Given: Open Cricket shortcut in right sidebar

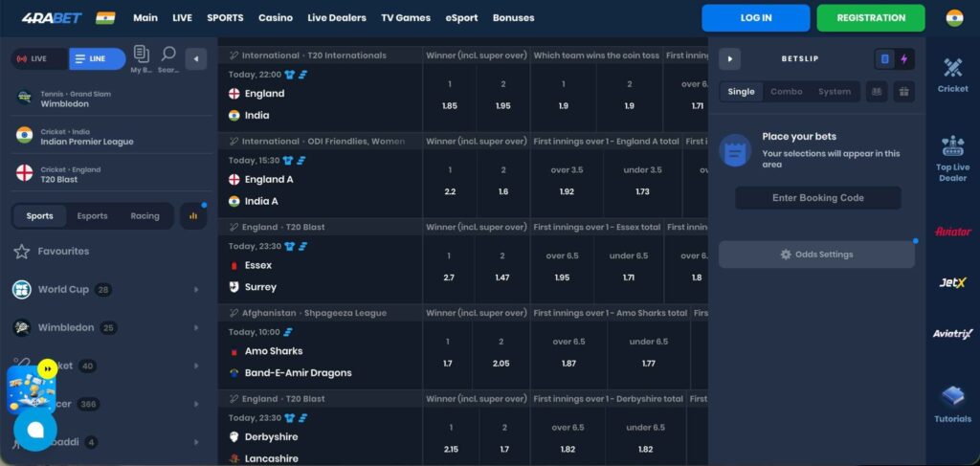Looking at the screenshot, I should [x=952, y=75].
